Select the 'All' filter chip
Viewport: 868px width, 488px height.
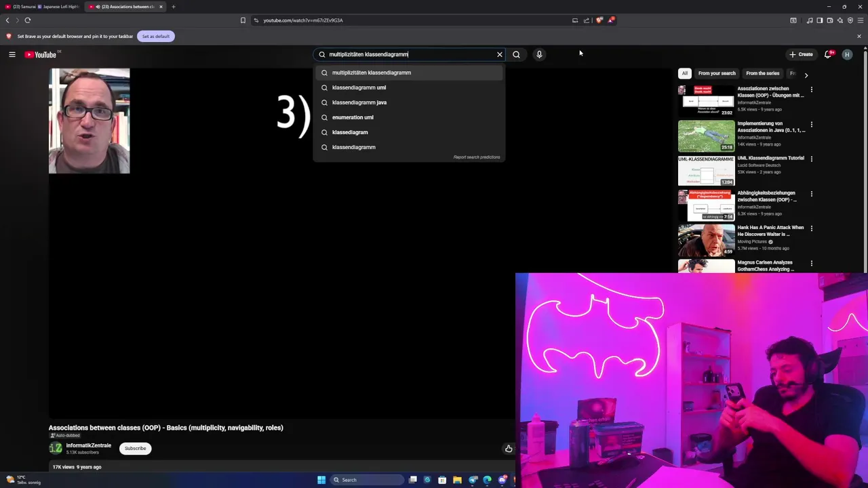tap(685, 73)
